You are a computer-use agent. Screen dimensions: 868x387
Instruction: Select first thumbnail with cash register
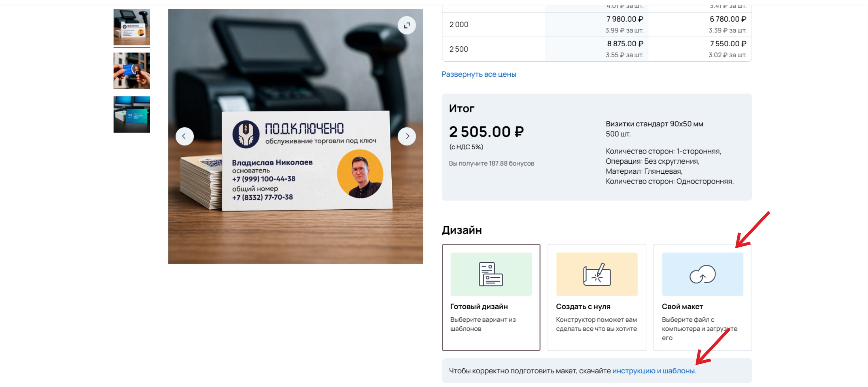132,27
